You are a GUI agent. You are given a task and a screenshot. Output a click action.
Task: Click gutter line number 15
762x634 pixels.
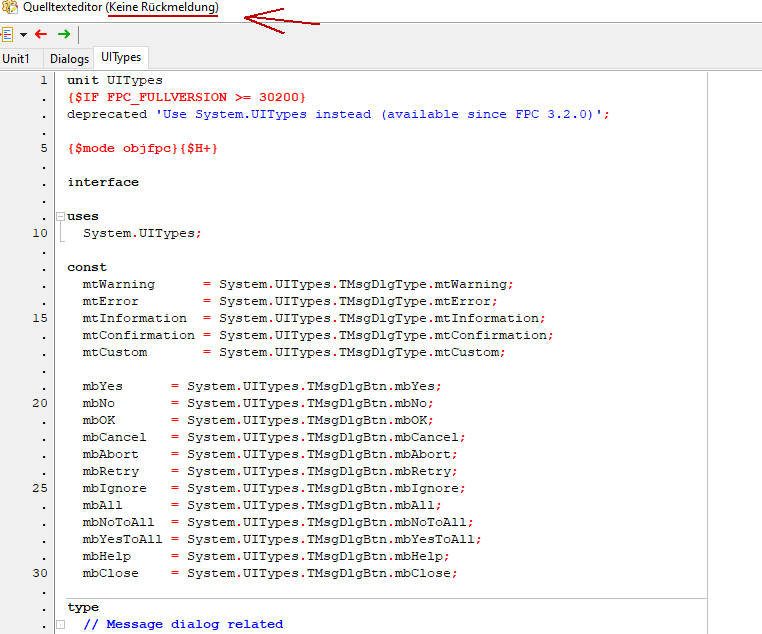[40, 318]
